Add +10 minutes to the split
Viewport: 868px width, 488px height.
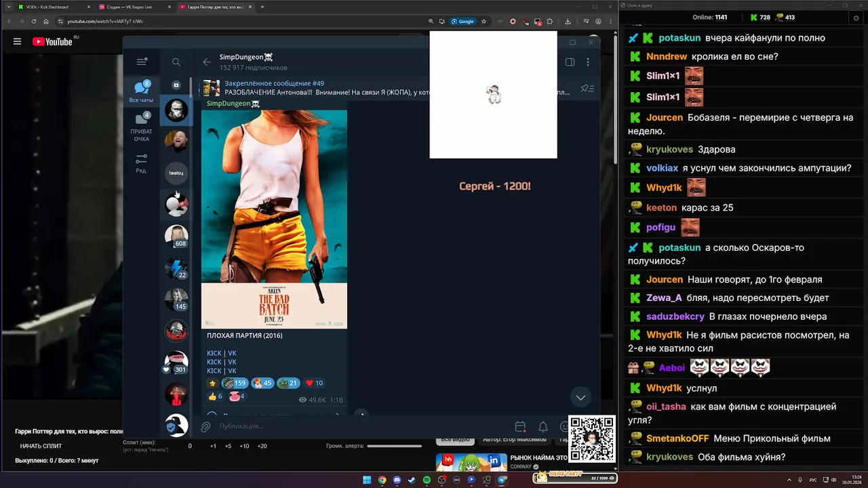point(245,446)
